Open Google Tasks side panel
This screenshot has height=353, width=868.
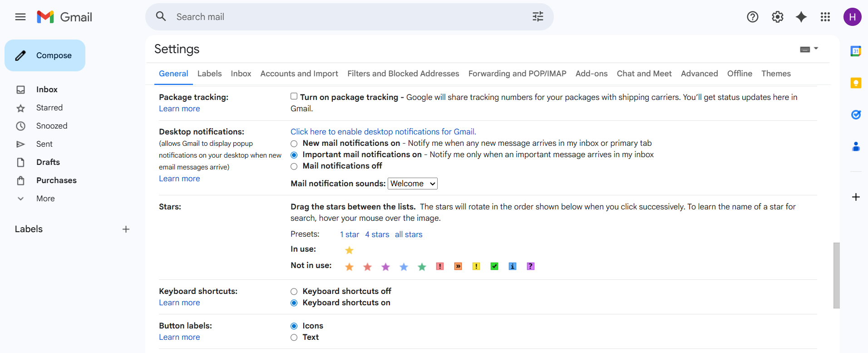[x=856, y=114]
